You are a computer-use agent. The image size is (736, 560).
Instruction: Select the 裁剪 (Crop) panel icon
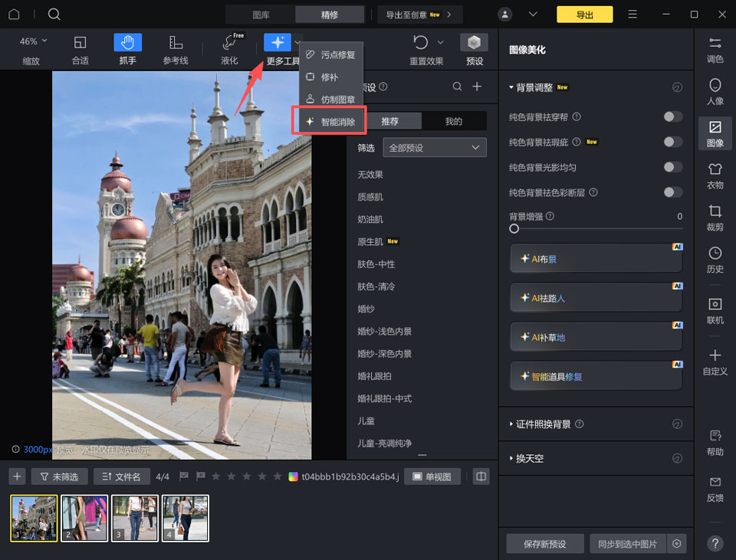(x=715, y=218)
